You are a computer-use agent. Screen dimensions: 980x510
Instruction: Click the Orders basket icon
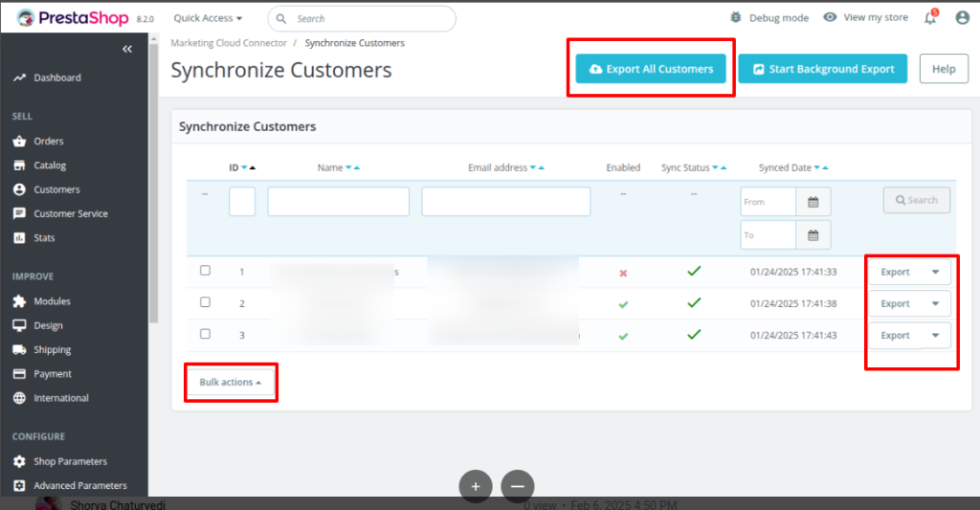coord(19,142)
